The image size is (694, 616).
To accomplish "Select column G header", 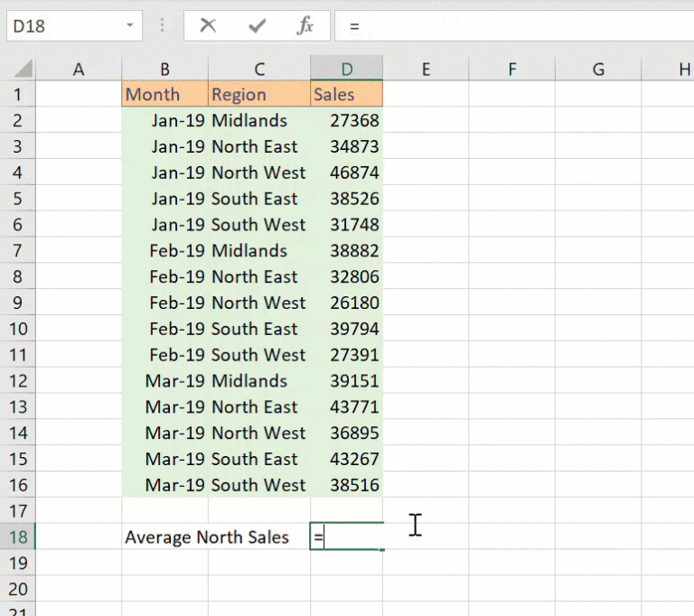I will coord(598,69).
